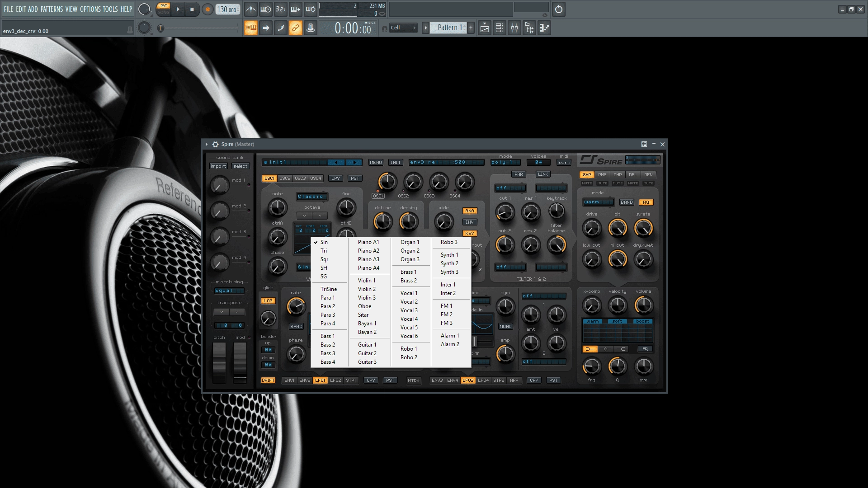Click the import sound bank button
This screenshot has height=488, width=868.
pyautogui.click(x=218, y=166)
